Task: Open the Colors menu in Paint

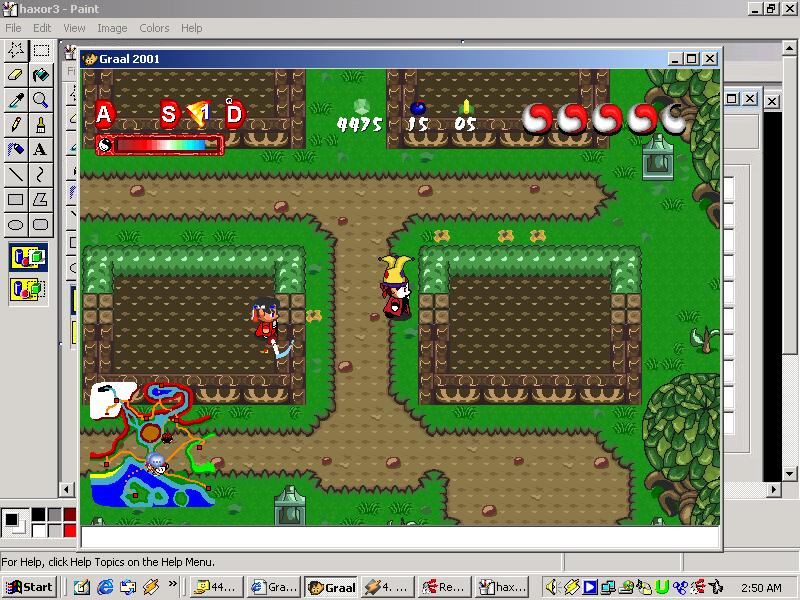Action: click(x=154, y=28)
